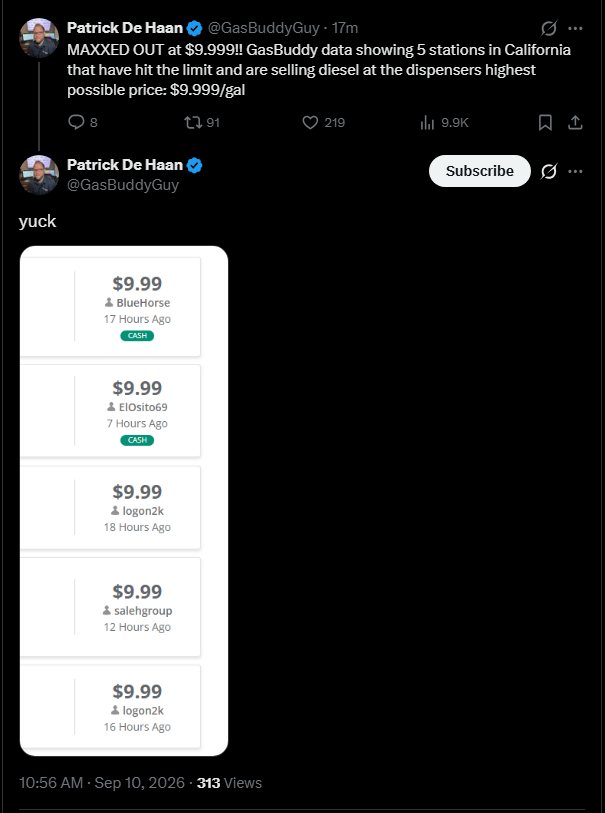Screen dimensions: 605x813
Task: Click the 313 Views count
Action: tap(229, 782)
